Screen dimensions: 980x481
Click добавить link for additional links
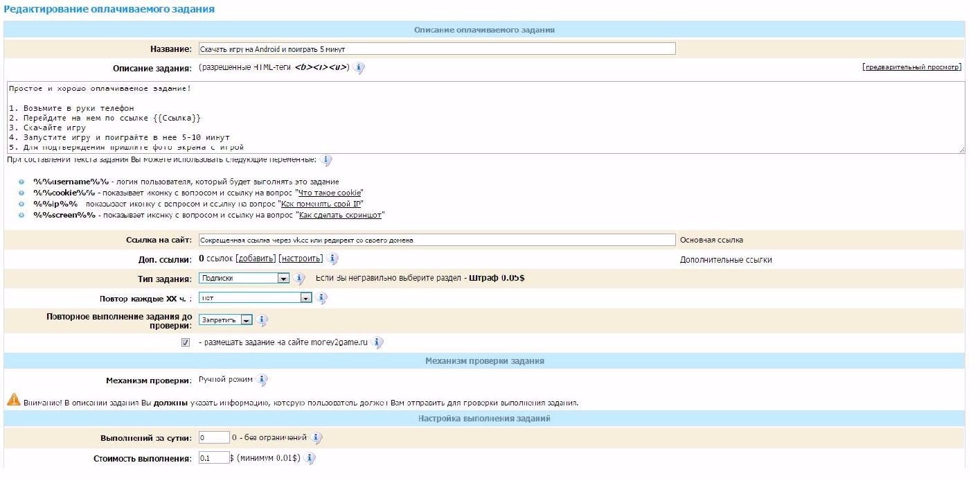click(256, 259)
